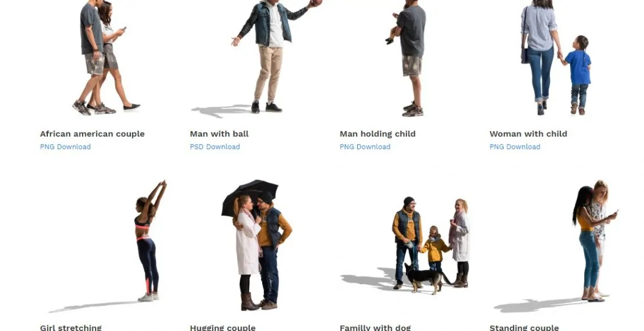
Task: Click PSD Download under Man with ball
Action: click(215, 147)
